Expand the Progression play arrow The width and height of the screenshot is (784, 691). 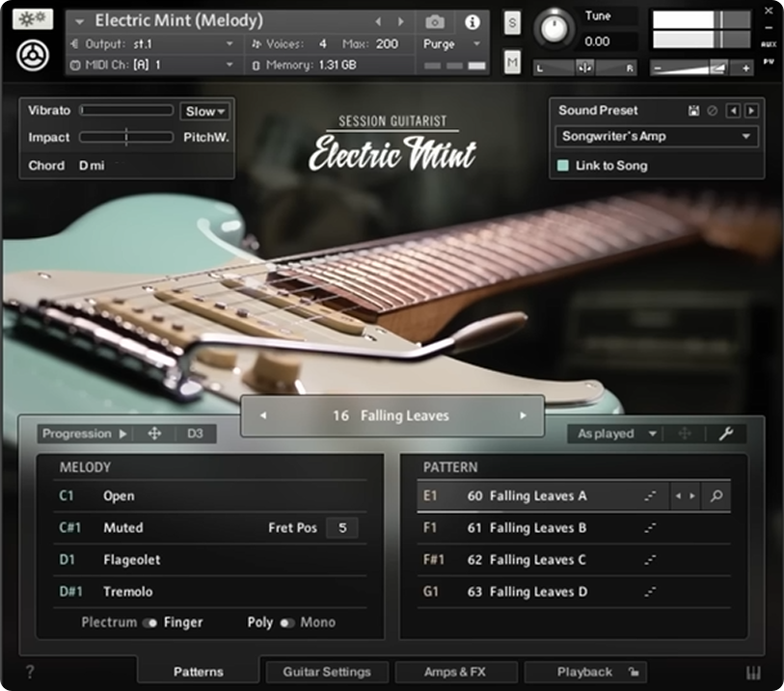tap(123, 434)
